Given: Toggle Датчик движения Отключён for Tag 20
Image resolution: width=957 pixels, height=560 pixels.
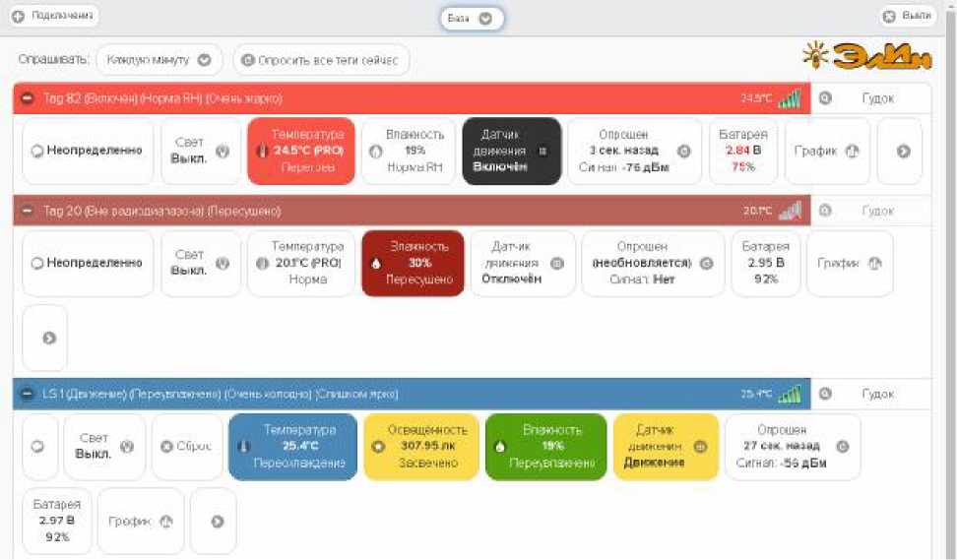Looking at the screenshot, I should pos(523,263).
